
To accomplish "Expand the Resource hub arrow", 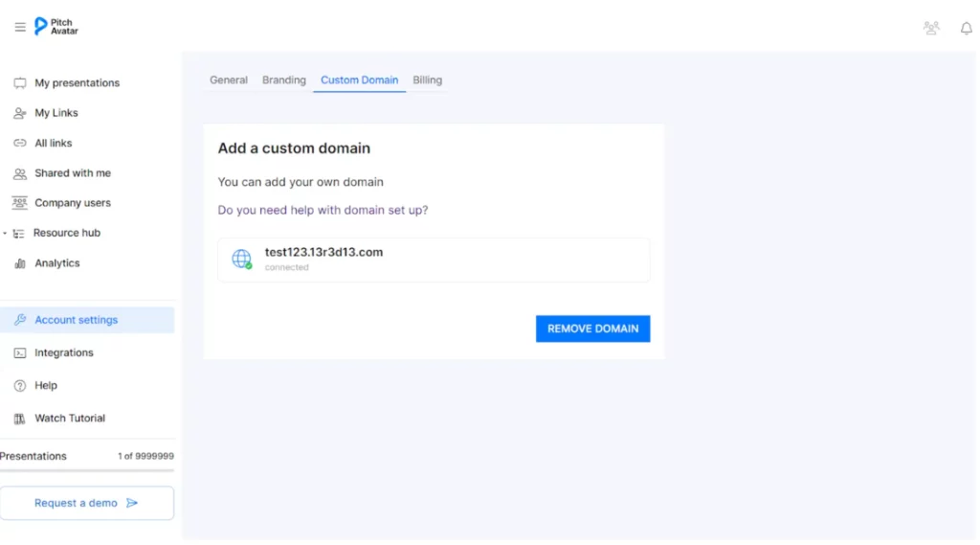I will [5, 234].
